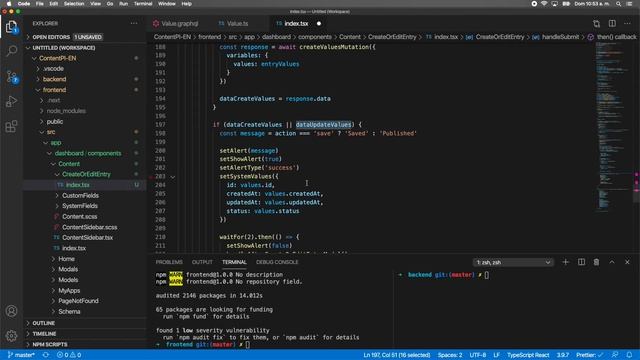Open the Selection menu
Screen dimensions: 640x360
pyautogui.click(x=74, y=4)
